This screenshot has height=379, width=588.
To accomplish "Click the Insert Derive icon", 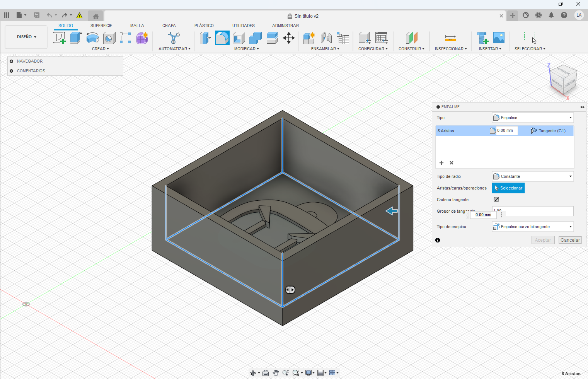I will tap(482, 38).
